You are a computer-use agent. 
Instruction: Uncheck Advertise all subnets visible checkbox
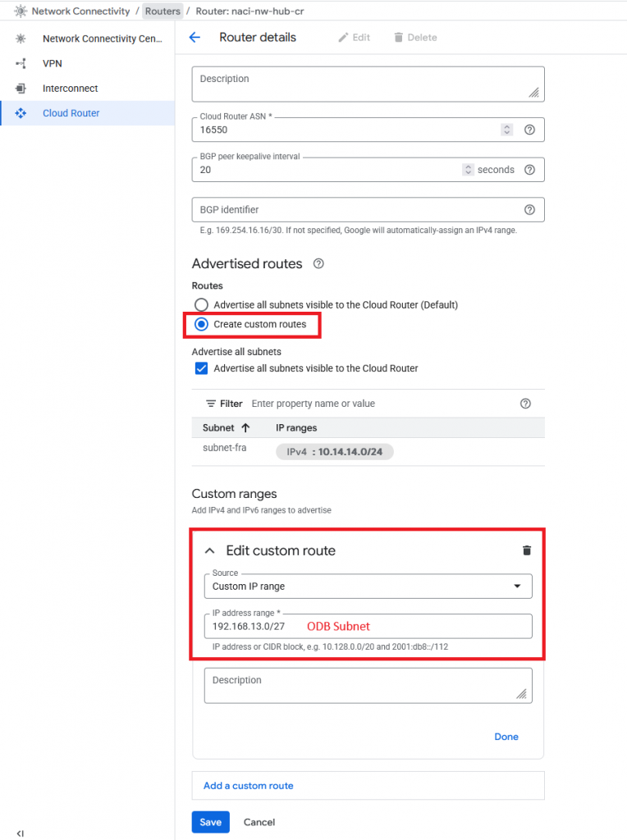pyautogui.click(x=201, y=368)
